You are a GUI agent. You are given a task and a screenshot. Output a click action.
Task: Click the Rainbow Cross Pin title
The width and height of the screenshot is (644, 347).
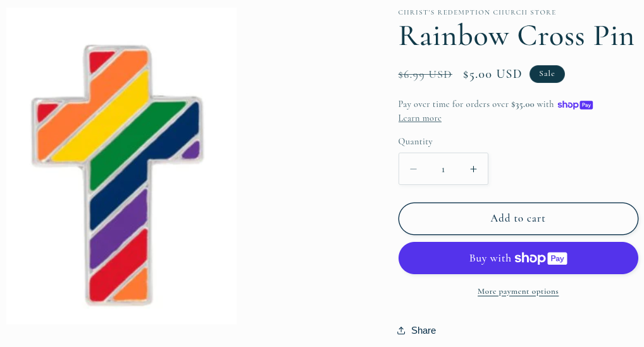[x=516, y=36]
